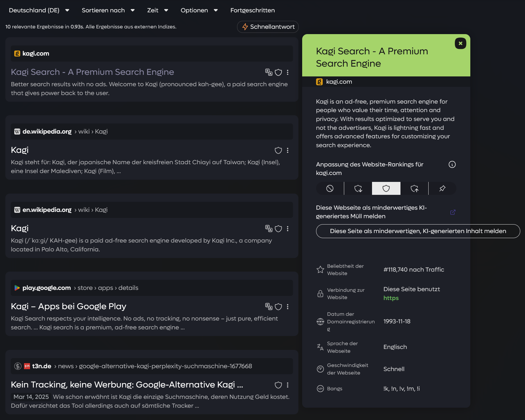525x420 pixels.
Task: Open the Deutschland (DE) region dropdown
Action: 39,10
